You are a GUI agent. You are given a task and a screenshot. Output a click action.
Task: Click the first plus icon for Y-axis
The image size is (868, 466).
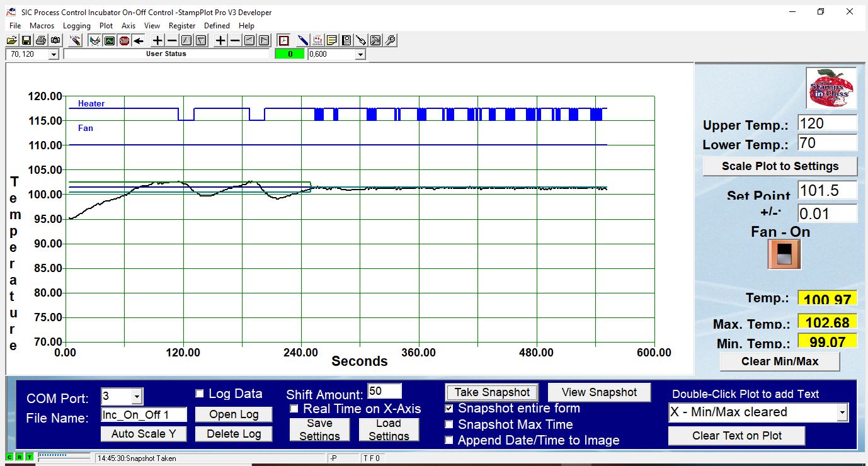tap(157, 40)
